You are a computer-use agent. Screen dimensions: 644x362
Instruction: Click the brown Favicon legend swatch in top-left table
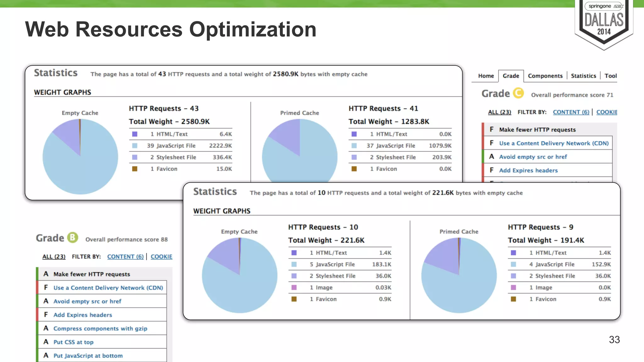(x=135, y=169)
